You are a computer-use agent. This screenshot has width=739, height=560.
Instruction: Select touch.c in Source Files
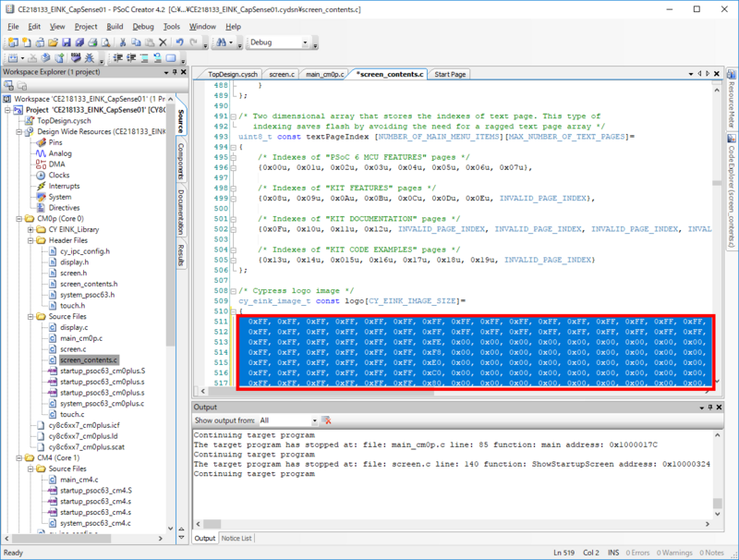click(x=72, y=414)
